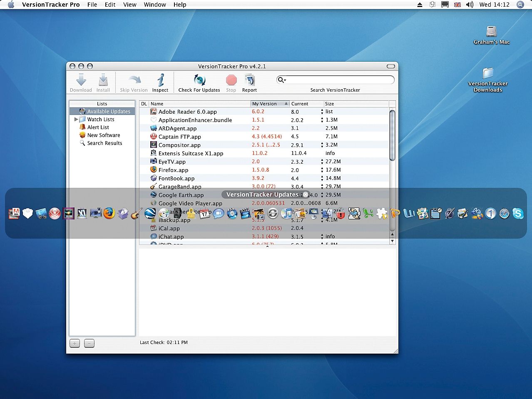
Task: Close the VersionTracker Updates overlay label
Action: coord(306,195)
